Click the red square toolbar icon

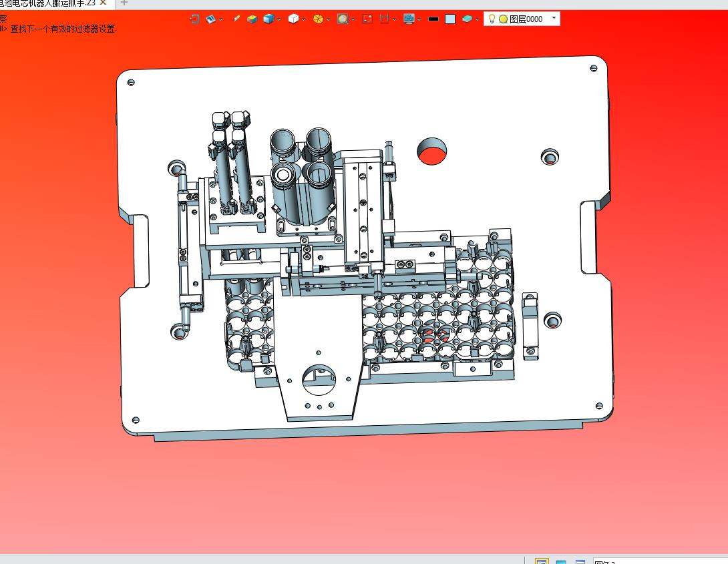(x=367, y=19)
